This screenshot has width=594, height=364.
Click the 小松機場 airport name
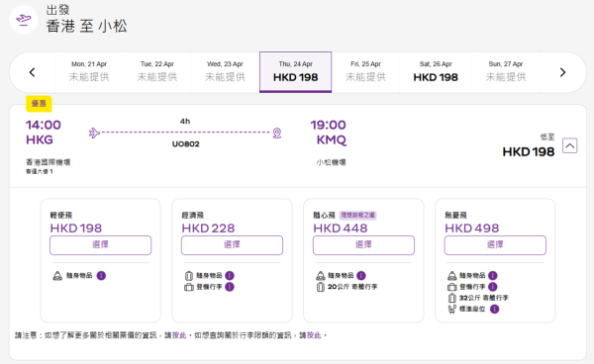(x=331, y=162)
